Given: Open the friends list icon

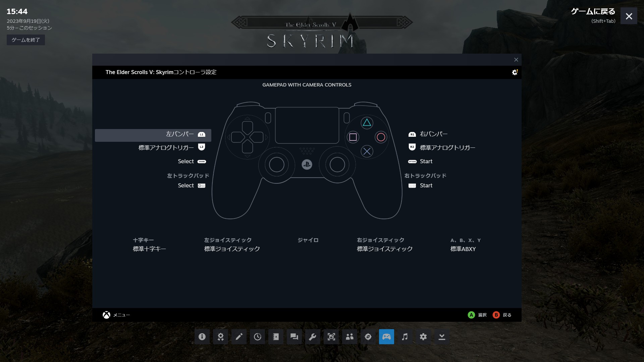Looking at the screenshot, I should pyautogui.click(x=350, y=337).
